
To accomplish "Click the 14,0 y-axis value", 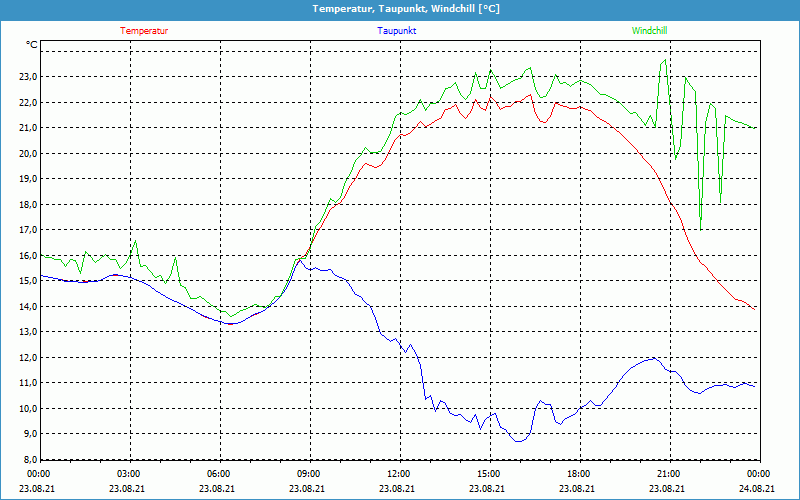I will (29, 306).
